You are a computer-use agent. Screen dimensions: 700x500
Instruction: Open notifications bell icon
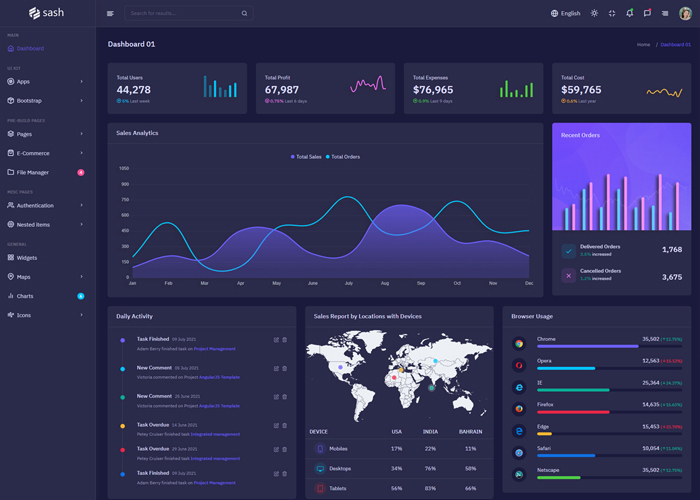629,13
